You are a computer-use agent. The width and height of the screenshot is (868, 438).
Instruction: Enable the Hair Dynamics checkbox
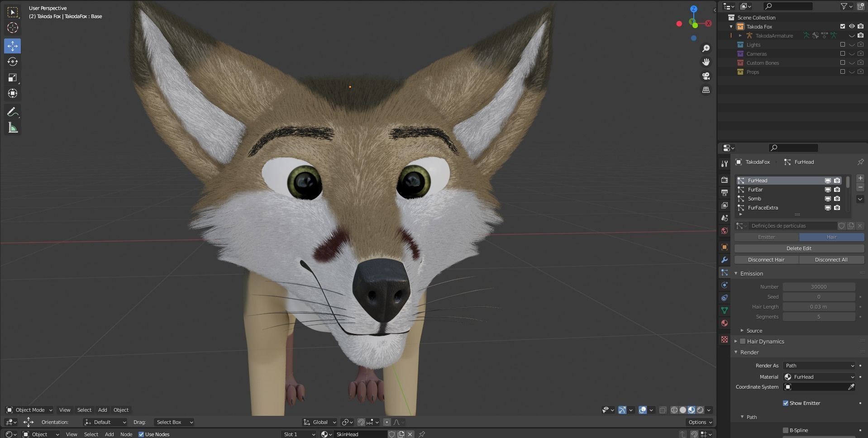[743, 342]
